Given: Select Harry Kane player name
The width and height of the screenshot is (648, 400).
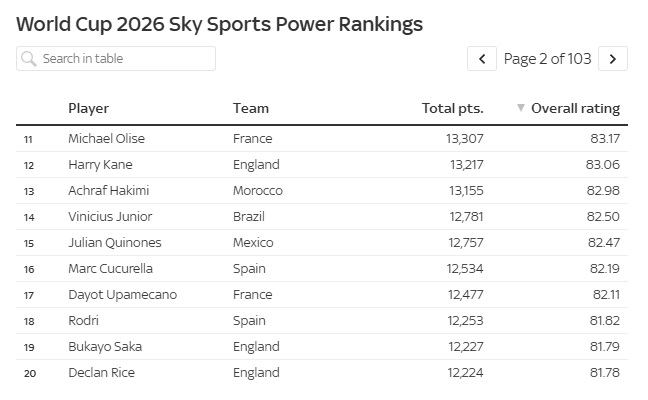Looking at the screenshot, I should (x=100, y=164).
